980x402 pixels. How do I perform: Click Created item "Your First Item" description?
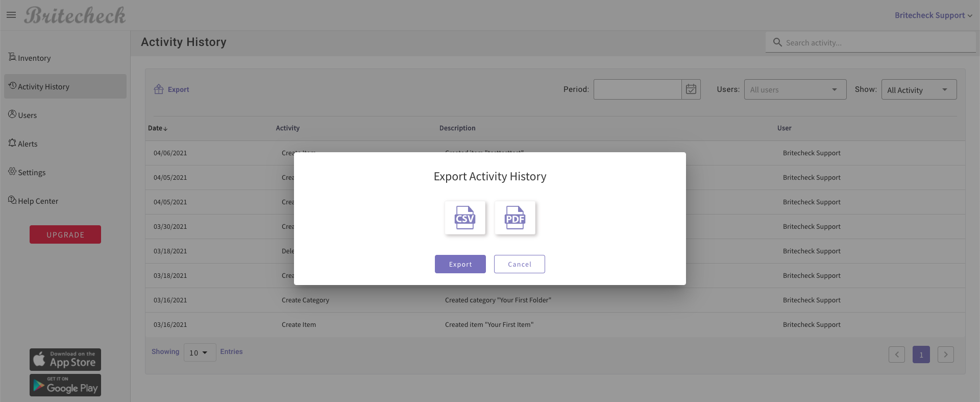click(489, 325)
